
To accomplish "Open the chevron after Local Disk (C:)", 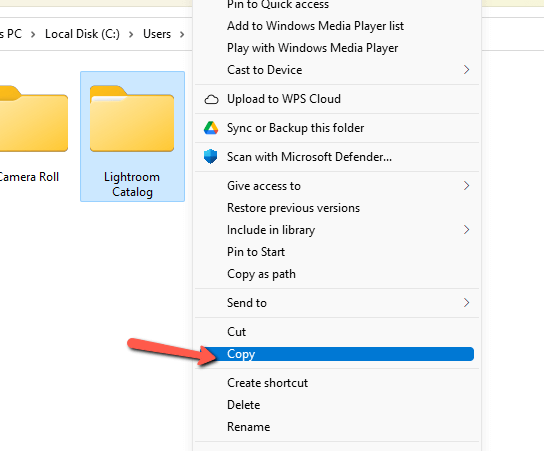I will (131, 34).
